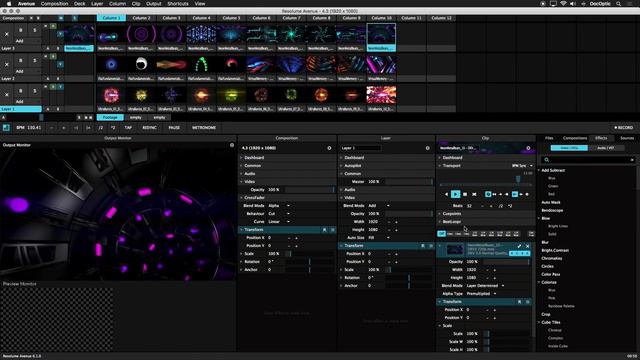
Task: Click the search magnifier in Effects browser
Action: click(x=547, y=160)
